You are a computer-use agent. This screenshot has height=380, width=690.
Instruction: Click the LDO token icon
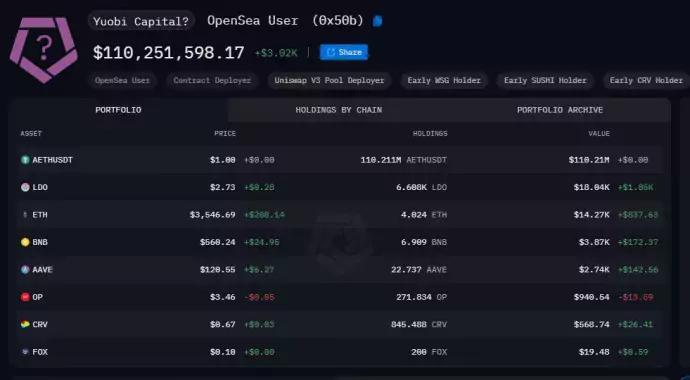25,187
